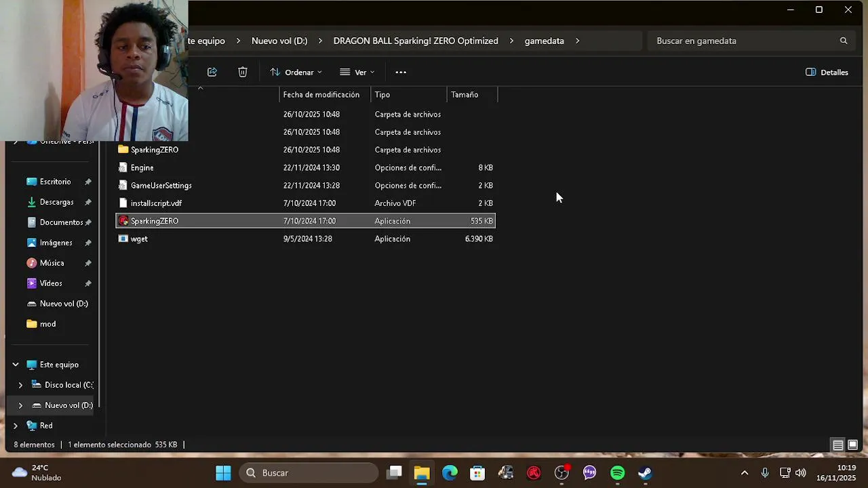This screenshot has height=488, width=868.
Task: Open the mod folder in navigation pane
Action: (x=47, y=324)
